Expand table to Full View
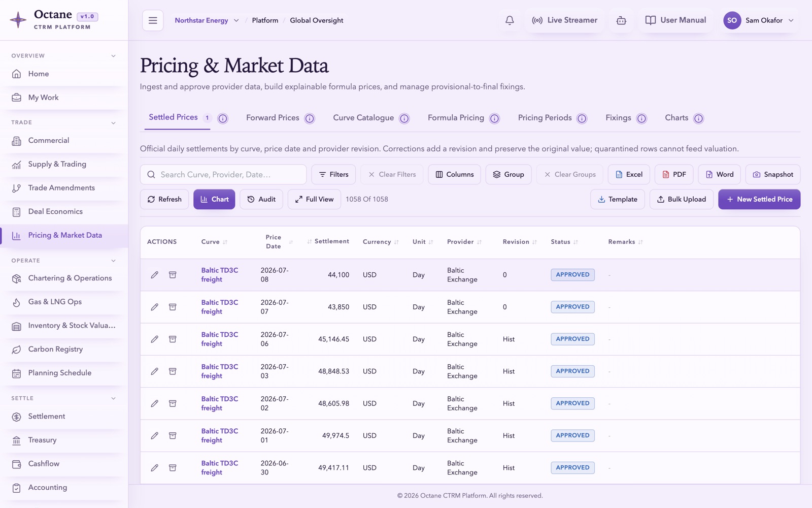This screenshot has height=508, width=812. click(x=314, y=199)
